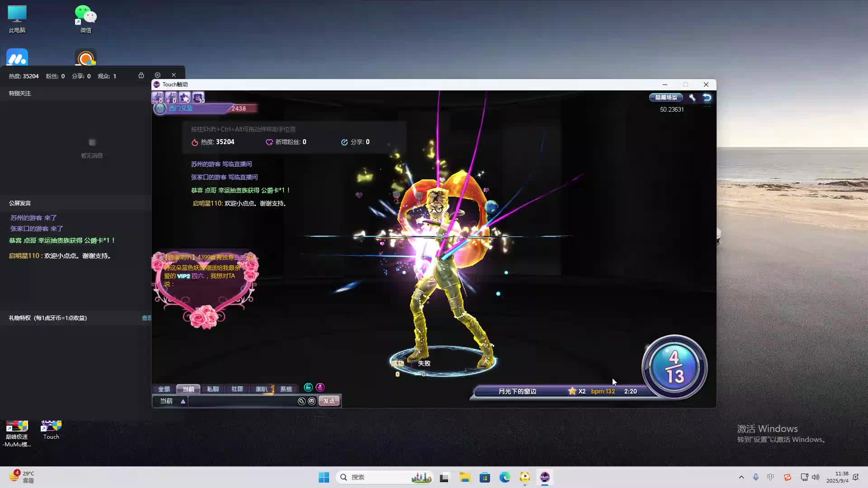868x488 pixels.
Task: Click the clear chat eraser icon
Action: pos(302,401)
